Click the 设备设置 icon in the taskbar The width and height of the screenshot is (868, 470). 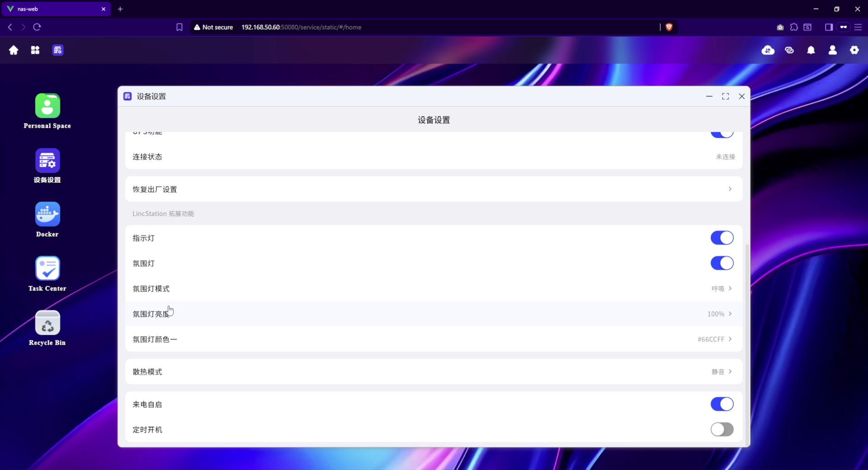57,50
